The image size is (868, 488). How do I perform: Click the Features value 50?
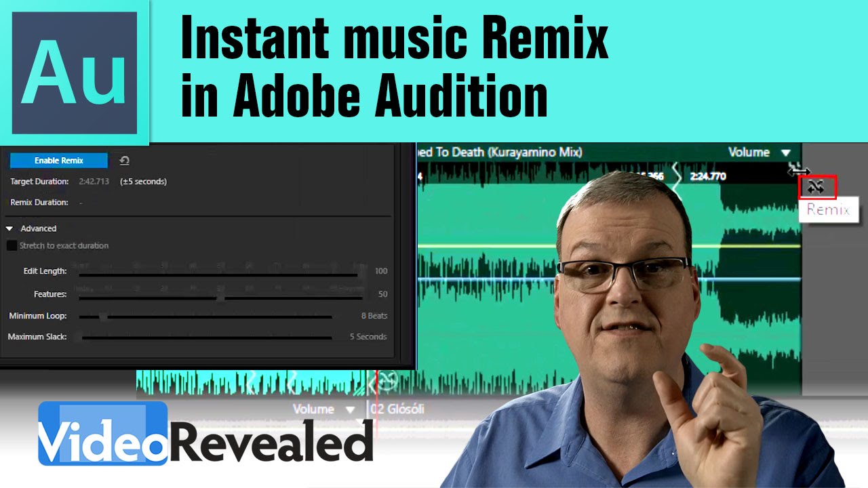382,294
